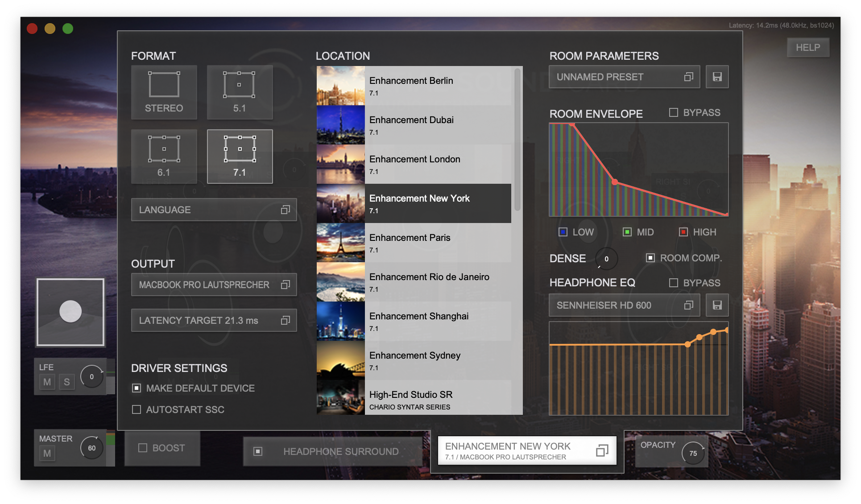
Task: Open the Latency Target 21.3 ms selector
Action: pos(214,320)
